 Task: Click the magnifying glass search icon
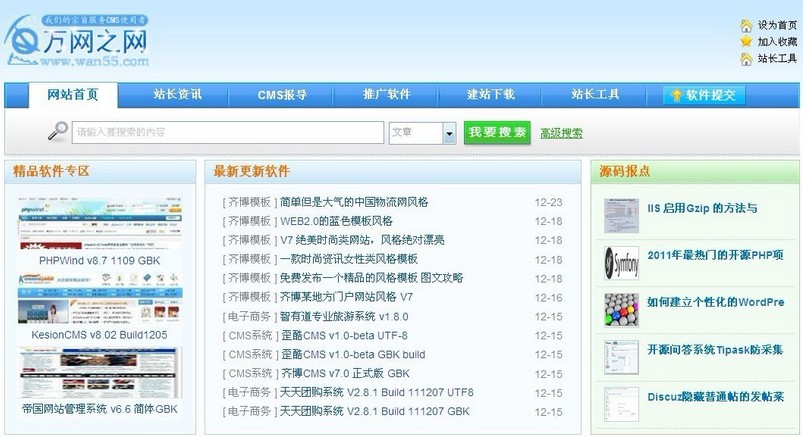pyautogui.click(x=58, y=131)
